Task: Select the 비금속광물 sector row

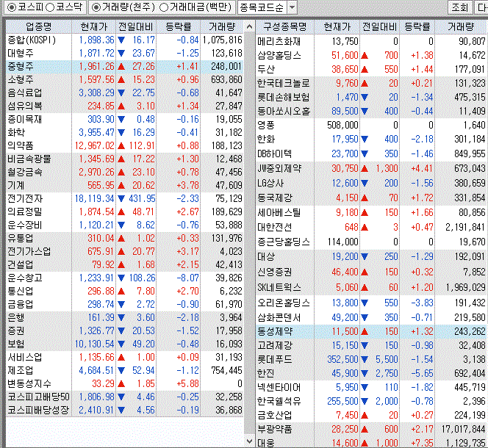Action: pyautogui.click(x=124, y=159)
